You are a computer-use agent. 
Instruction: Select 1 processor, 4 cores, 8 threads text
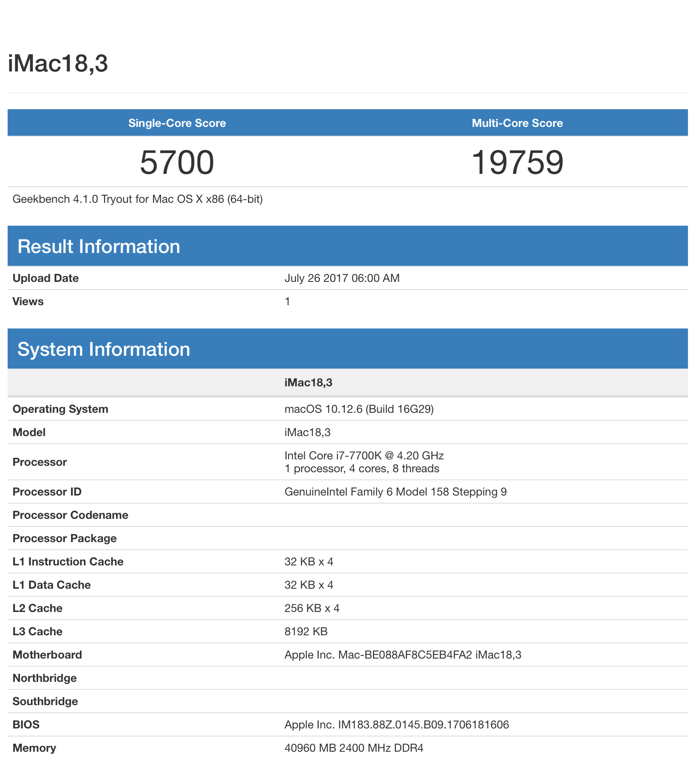362,469
